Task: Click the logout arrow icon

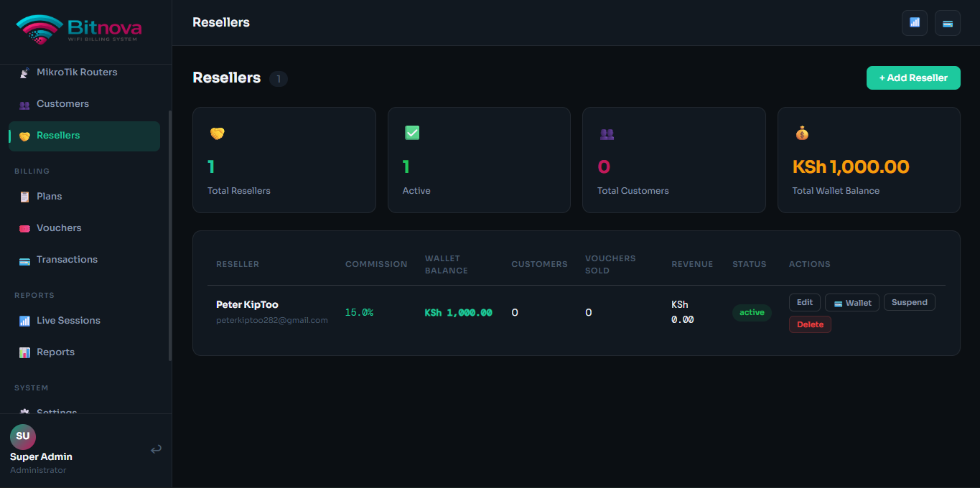Action: coord(156,449)
